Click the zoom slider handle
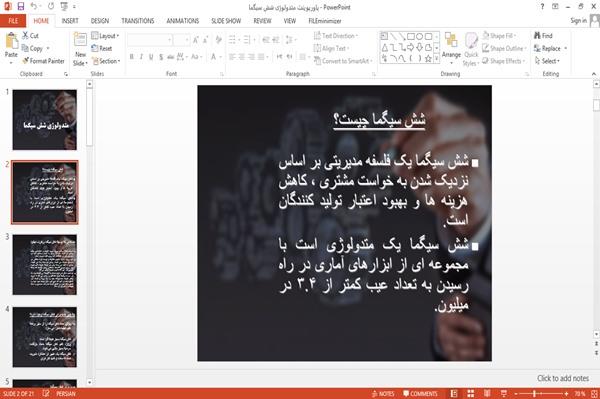Image resolution: width=600 pixels, height=399 pixels. 534,394
